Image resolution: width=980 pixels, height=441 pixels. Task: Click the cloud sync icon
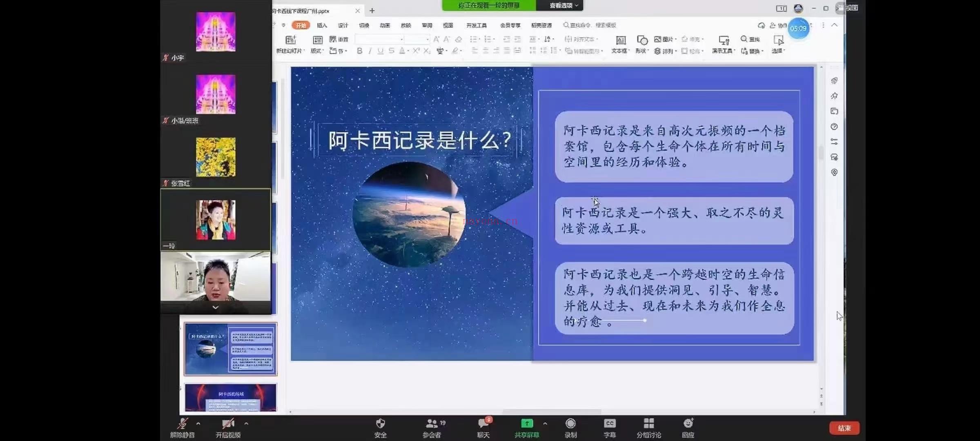click(761, 25)
